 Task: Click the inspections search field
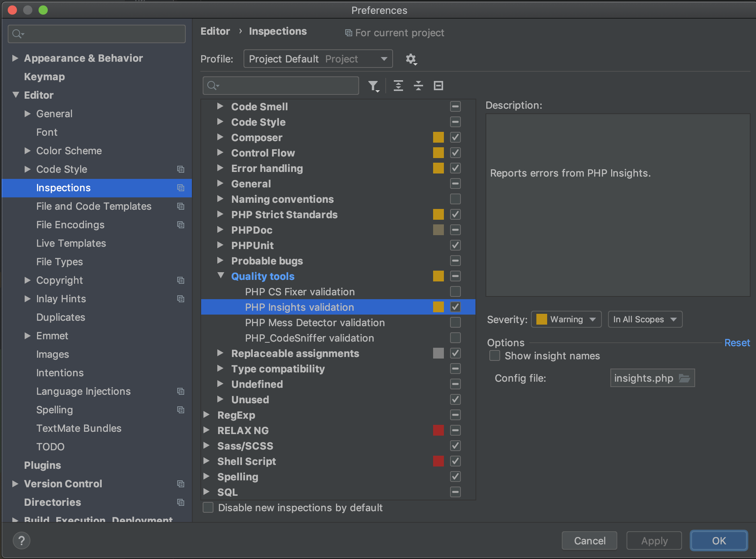click(x=285, y=86)
